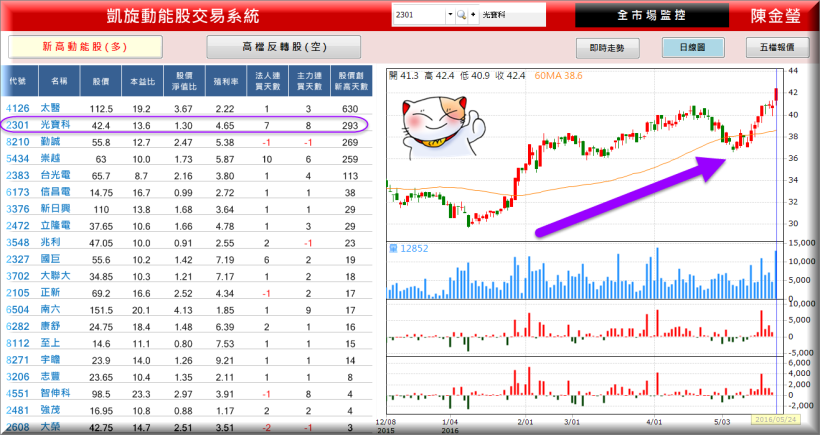Click yield value 9.21

click(224, 360)
